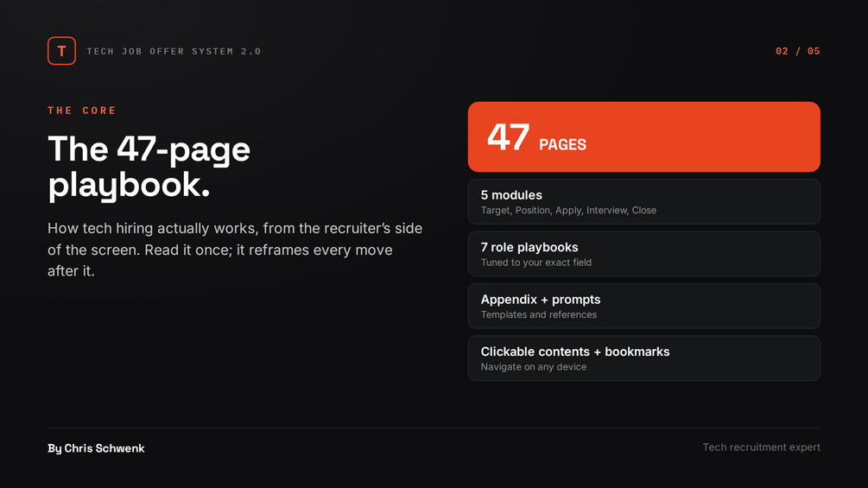Viewport: 868px width, 488px height.
Task: Click Templates and references subtitle
Action: point(539,314)
